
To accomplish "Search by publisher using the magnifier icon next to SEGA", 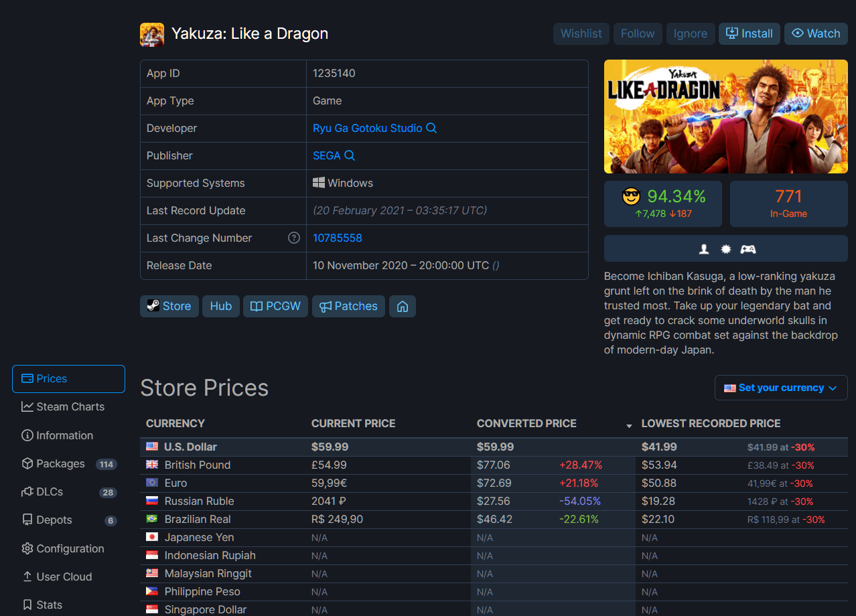I will coord(350,155).
